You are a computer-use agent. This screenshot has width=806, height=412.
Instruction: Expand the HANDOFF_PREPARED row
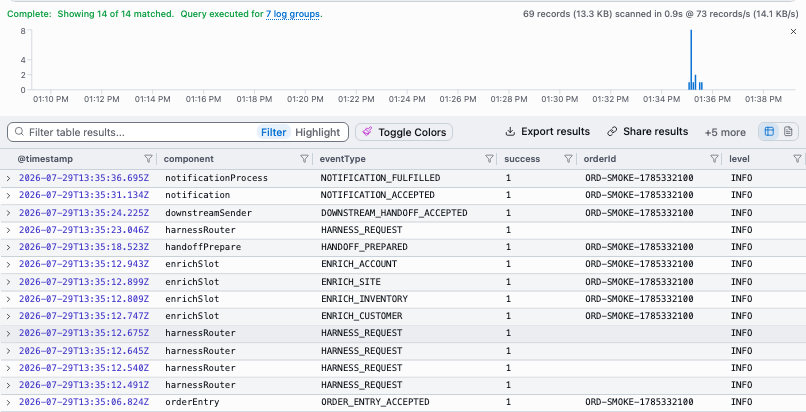coord(8,247)
